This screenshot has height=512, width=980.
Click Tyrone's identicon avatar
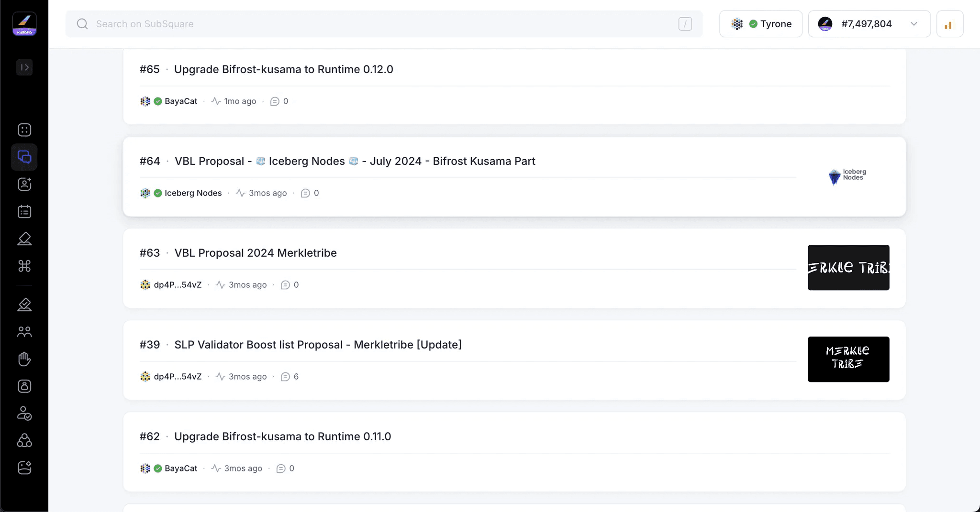click(x=737, y=24)
